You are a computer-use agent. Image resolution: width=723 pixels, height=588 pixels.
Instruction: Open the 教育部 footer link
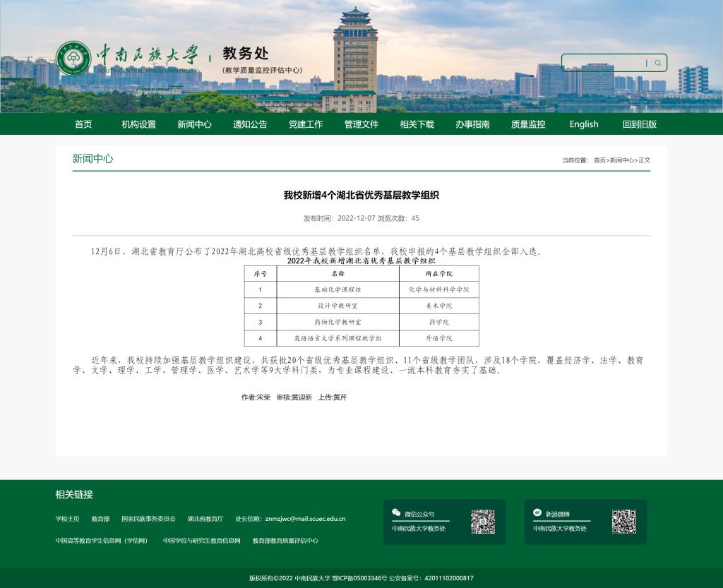coord(100,519)
